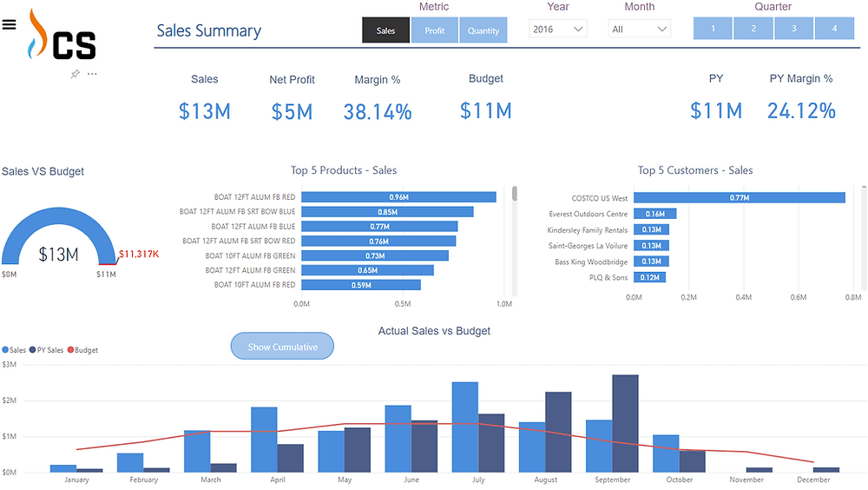Select Kindersley Family Rentals bar
Image resolution: width=868 pixels, height=490 pixels.
pyautogui.click(x=652, y=229)
